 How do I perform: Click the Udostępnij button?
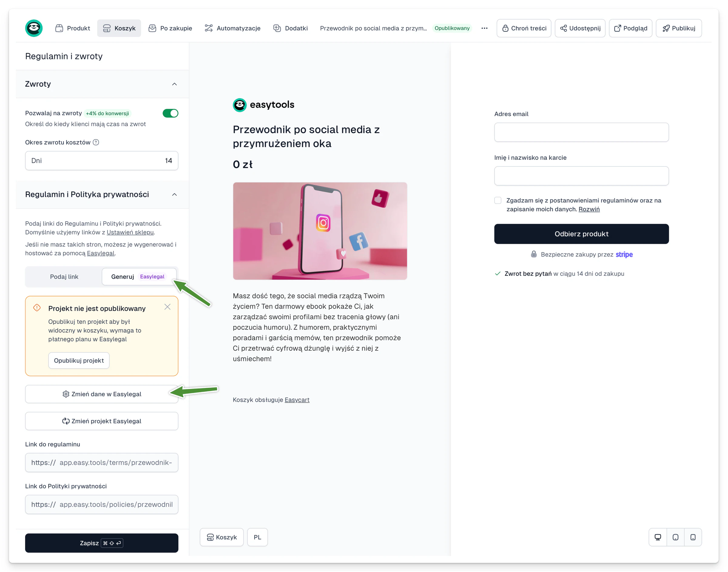(580, 28)
